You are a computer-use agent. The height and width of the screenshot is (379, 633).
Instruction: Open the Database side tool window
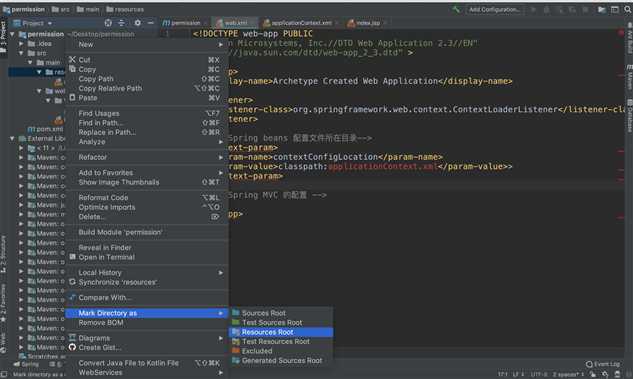click(629, 116)
